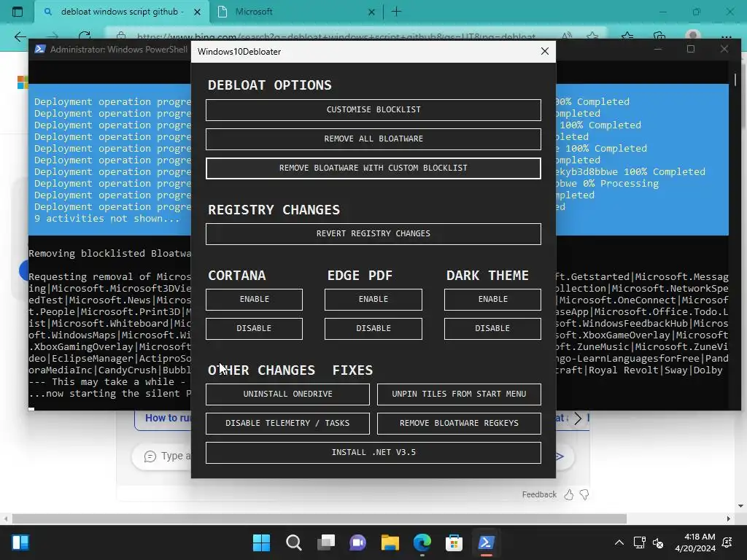Click thumbs up feedback icon
This screenshot has width=747, height=560.
[569, 495]
